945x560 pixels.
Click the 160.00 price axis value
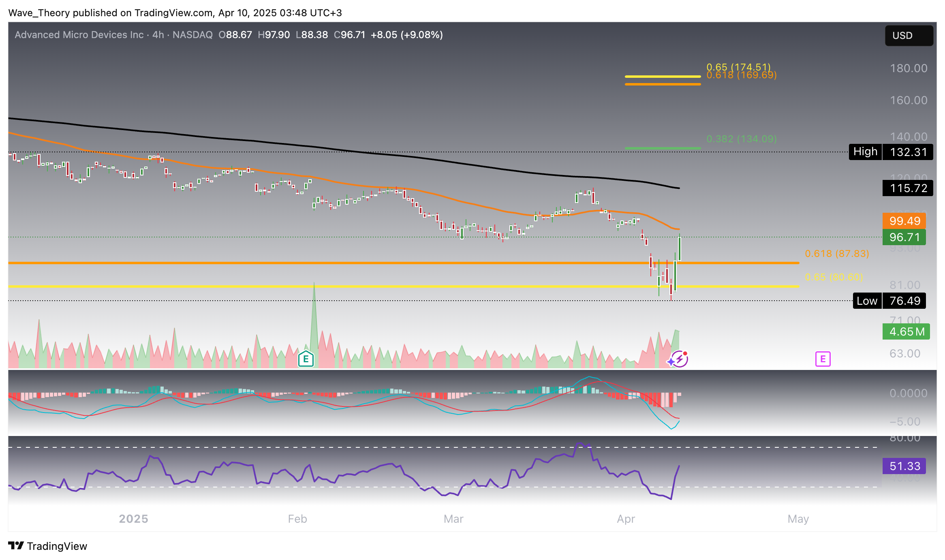coord(909,100)
